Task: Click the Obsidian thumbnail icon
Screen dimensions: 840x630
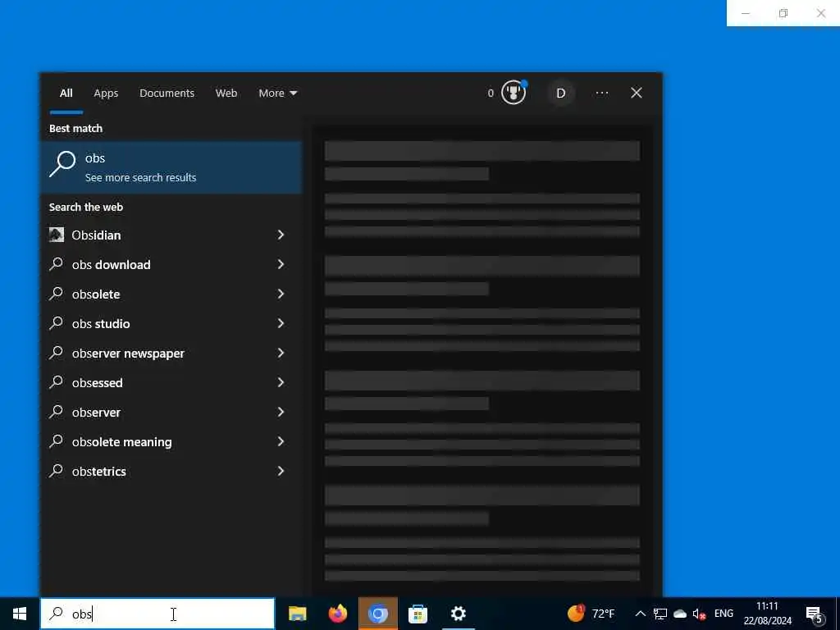Action: click(57, 235)
